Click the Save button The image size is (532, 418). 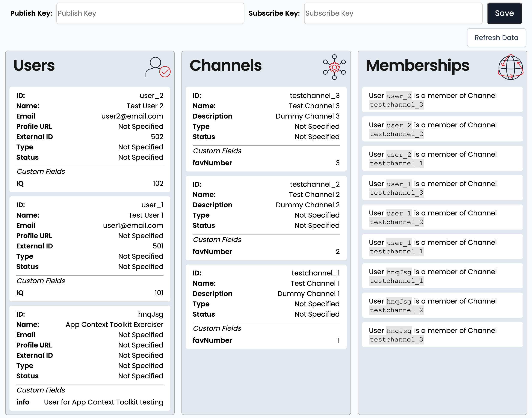coord(504,13)
